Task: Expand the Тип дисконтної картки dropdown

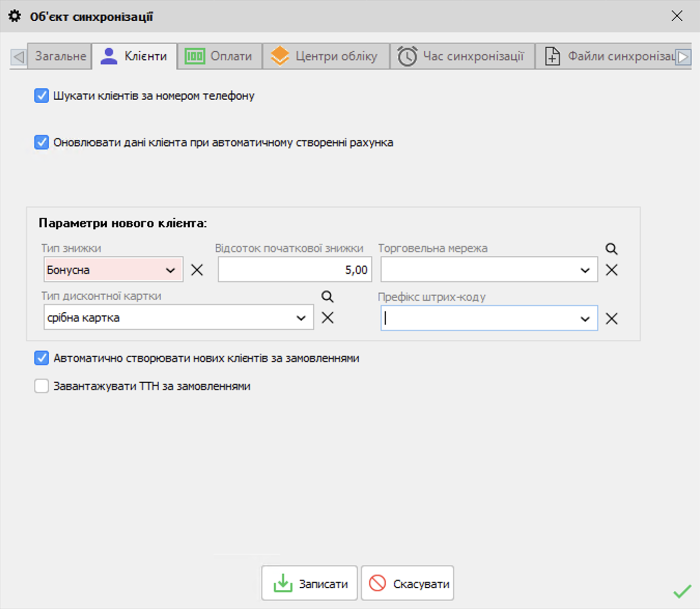Action: [x=301, y=317]
